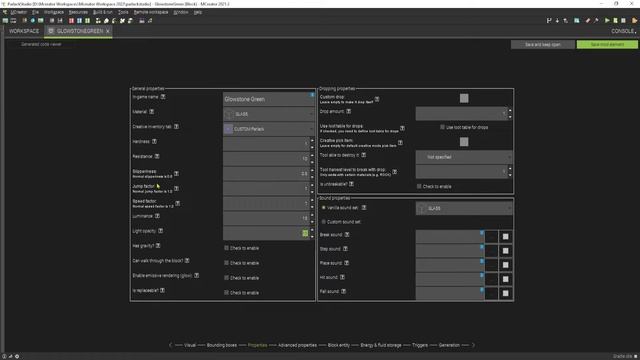Select the Custom sound set radio button
The image size is (640, 360).
[x=324, y=222]
